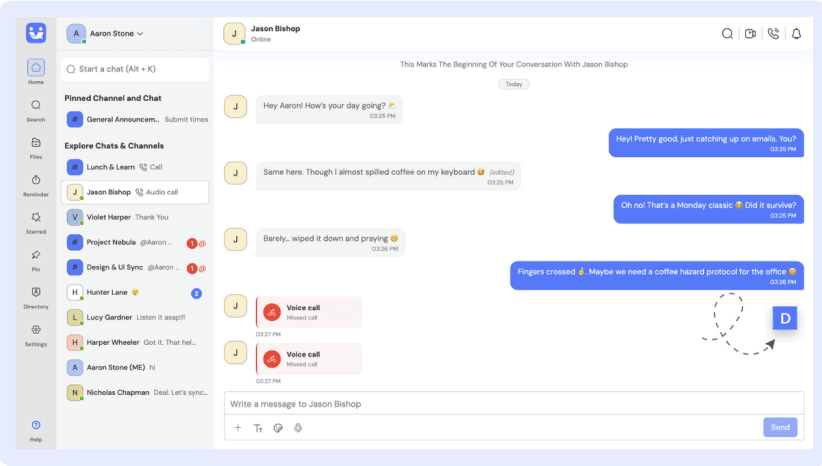The height and width of the screenshot is (466, 822).
Task: Click Jason Bishop's avatar in the header
Action: click(x=234, y=34)
